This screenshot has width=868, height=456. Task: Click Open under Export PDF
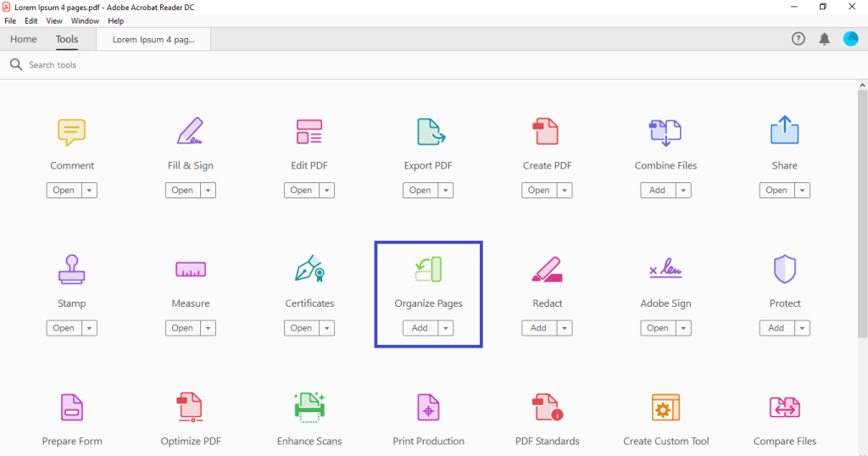click(420, 191)
